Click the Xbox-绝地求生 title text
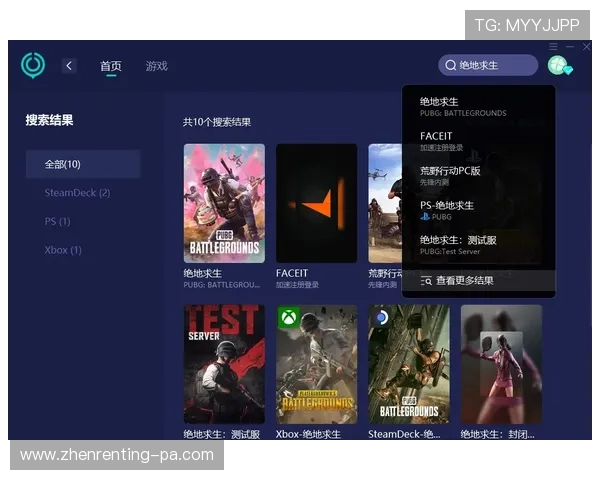600x480 pixels. point(308,434)
